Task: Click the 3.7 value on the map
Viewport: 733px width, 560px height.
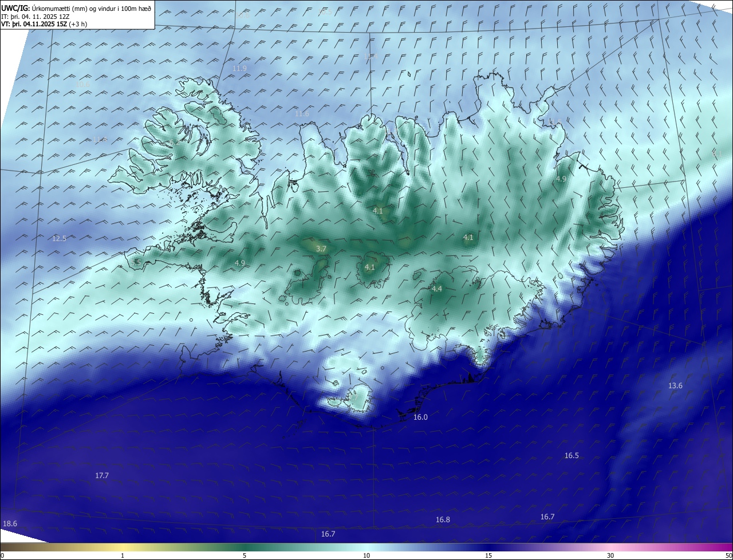Action: 321,249
